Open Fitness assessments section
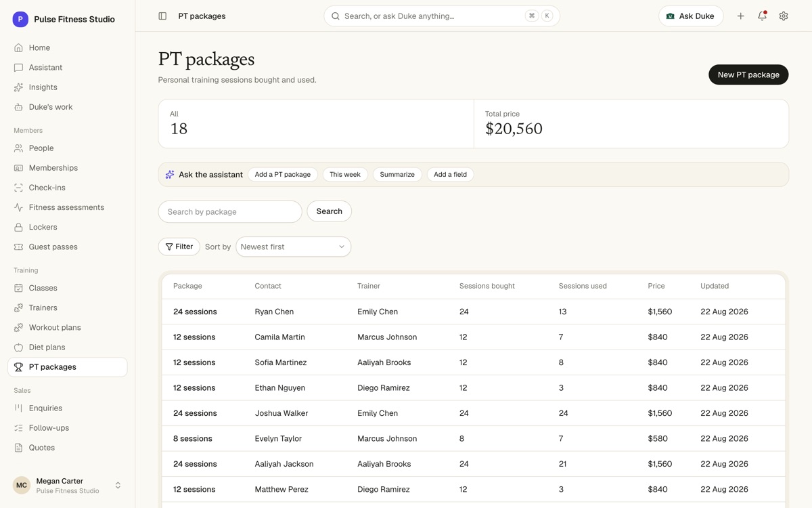This screenshot has height=508, width=812. pyautogui.click(x=67, y=207)
